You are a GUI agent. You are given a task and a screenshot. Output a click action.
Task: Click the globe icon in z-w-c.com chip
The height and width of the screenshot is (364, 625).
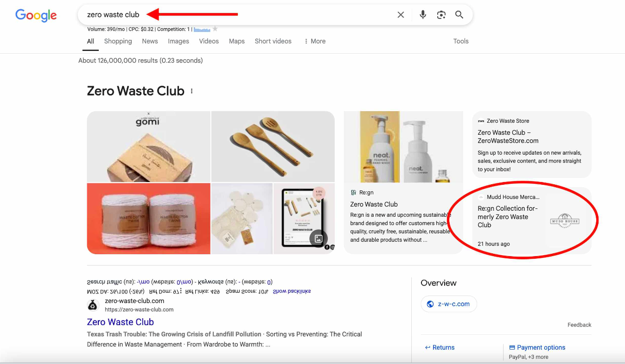coord(430,304)
